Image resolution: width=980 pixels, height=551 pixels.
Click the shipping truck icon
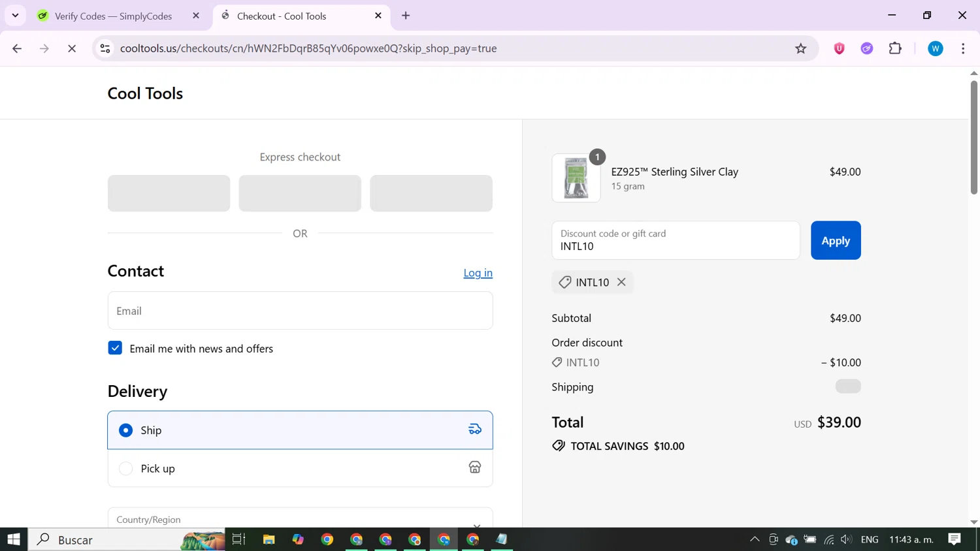pos(475,430)
